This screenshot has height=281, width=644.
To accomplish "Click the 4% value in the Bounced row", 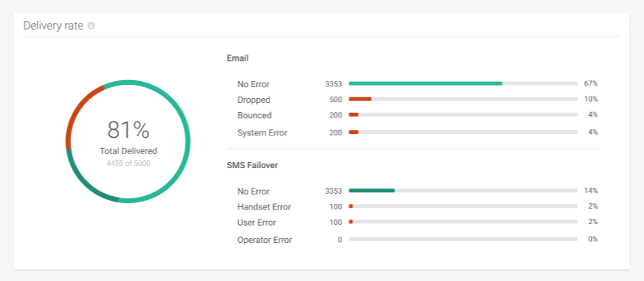I will point(593,114).
